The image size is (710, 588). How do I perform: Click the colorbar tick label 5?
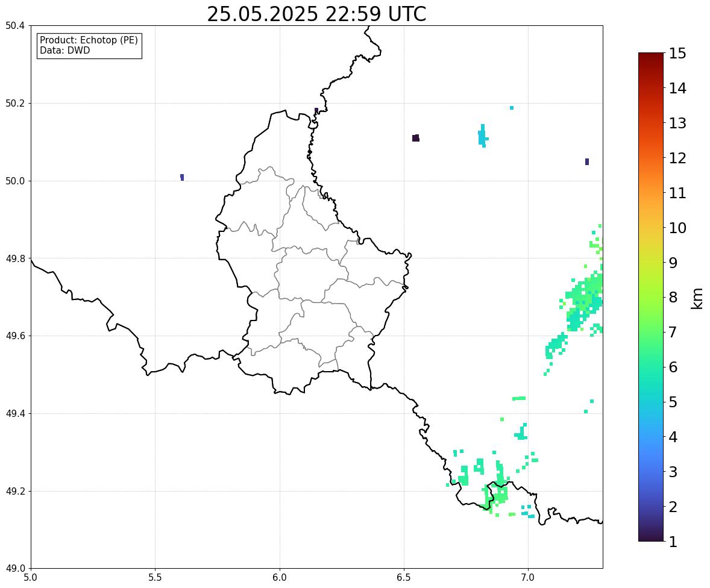pos(673,402)
